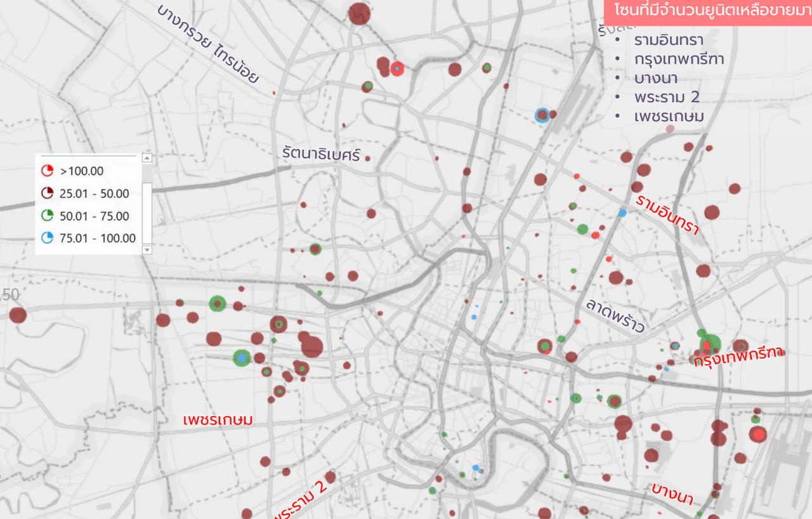Viewport: 812px width, 519px height.
Task: Click the 'บางกรวย ไทรน้อย' area label
Action: tap(208, 44)
